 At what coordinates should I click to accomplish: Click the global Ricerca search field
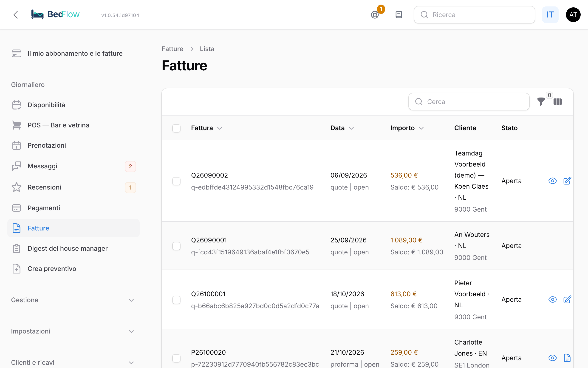point(474,15)
